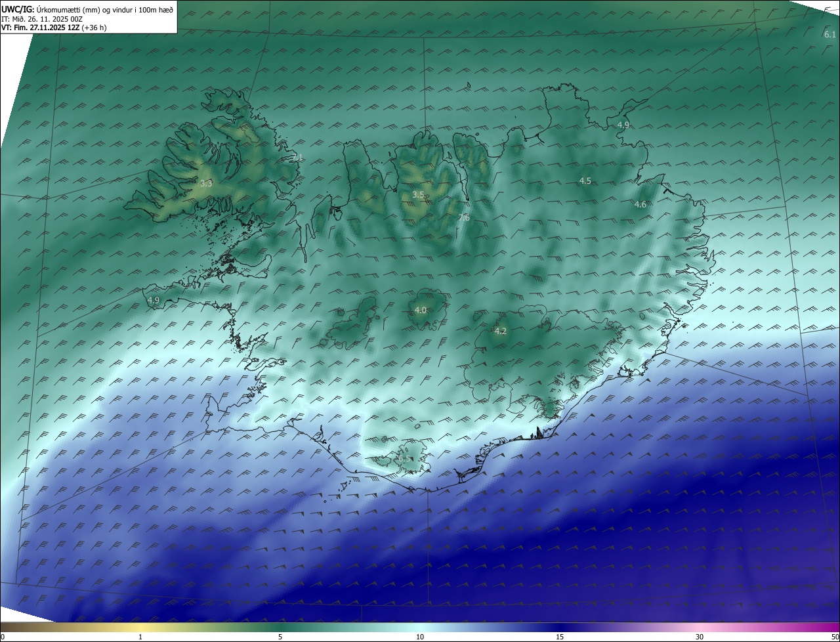Click the 0 tick on the color scale
This screenshot has width=840, height=642.
(x=2, y=637)
